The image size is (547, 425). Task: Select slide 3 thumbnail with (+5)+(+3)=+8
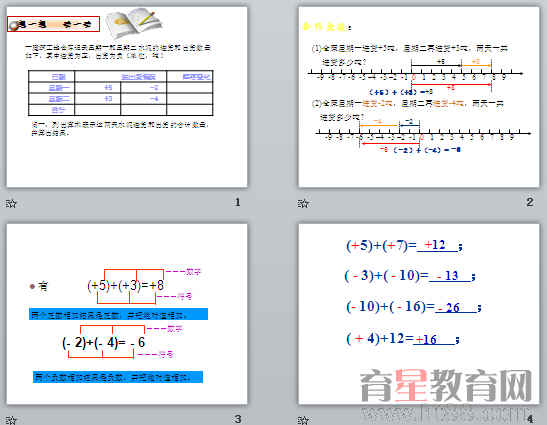[x=127, y=314]
